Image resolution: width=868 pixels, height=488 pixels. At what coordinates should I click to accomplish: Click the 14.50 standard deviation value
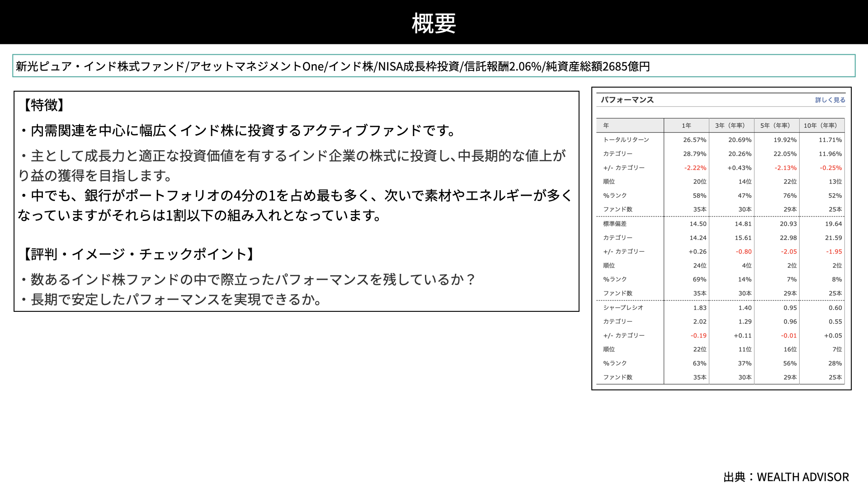pos(698,224)
